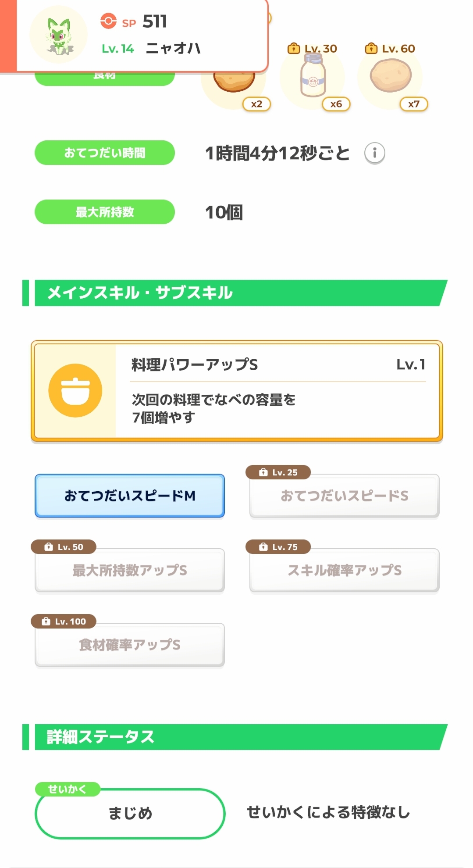Tap the Lv.100 lock badge
473x868 pixels.
click(64, 622)
